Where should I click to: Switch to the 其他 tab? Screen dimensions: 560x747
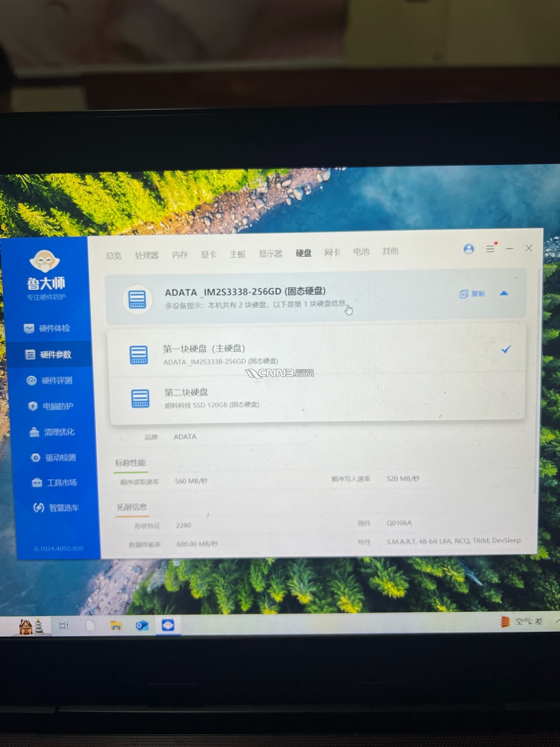click(x=390, y=251)
